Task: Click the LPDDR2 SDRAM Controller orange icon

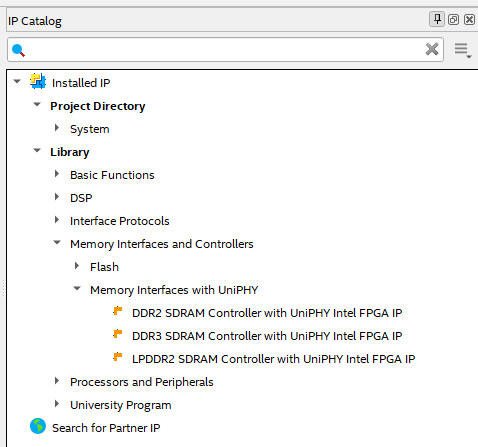Action: tap(118, 357)
